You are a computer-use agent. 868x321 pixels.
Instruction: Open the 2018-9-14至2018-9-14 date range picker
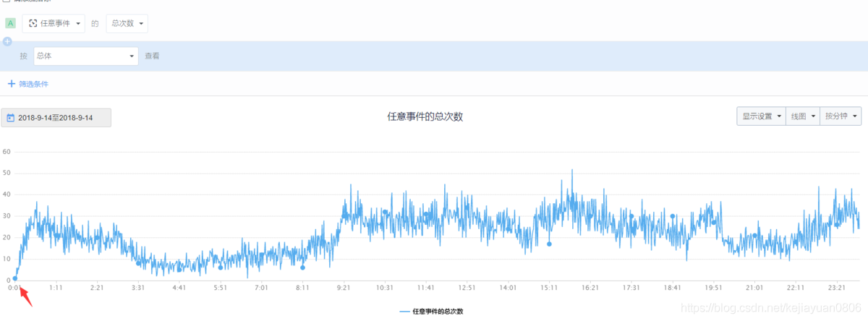pyautogui.click(x=56, y=118)
